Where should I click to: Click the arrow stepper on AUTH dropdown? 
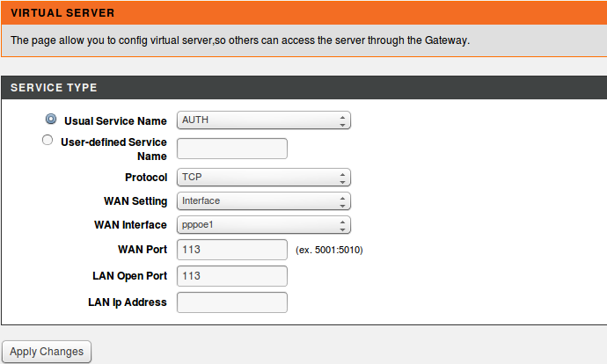[x=342, y=120]
